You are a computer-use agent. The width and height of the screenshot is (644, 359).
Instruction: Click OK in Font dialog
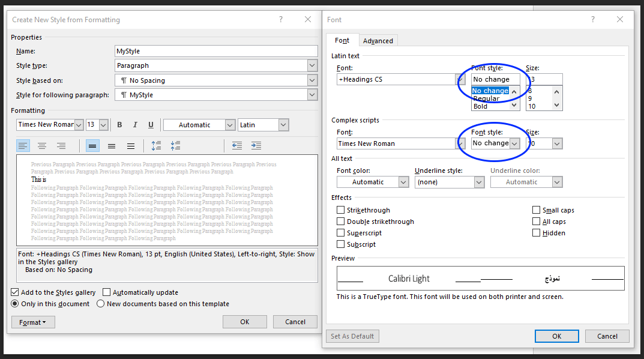pos(556,336)
